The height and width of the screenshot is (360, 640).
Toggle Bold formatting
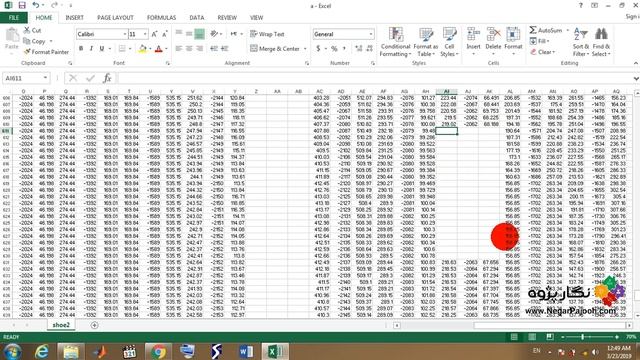81,49
